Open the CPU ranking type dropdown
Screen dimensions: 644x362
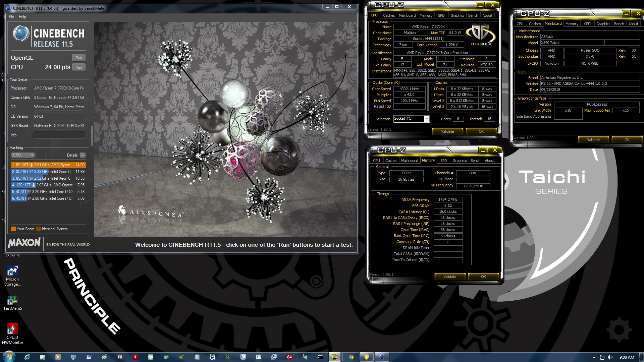tap(23, 155)
